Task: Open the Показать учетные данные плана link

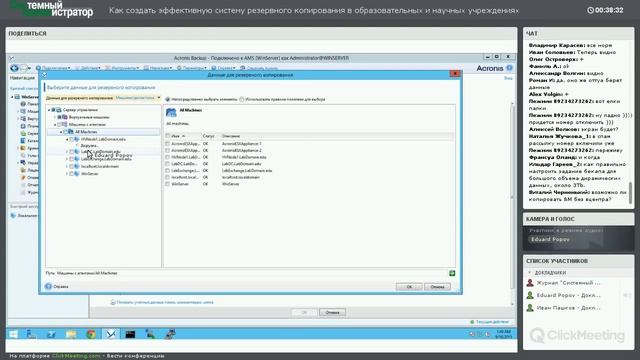Action: (x=165, y=302)
